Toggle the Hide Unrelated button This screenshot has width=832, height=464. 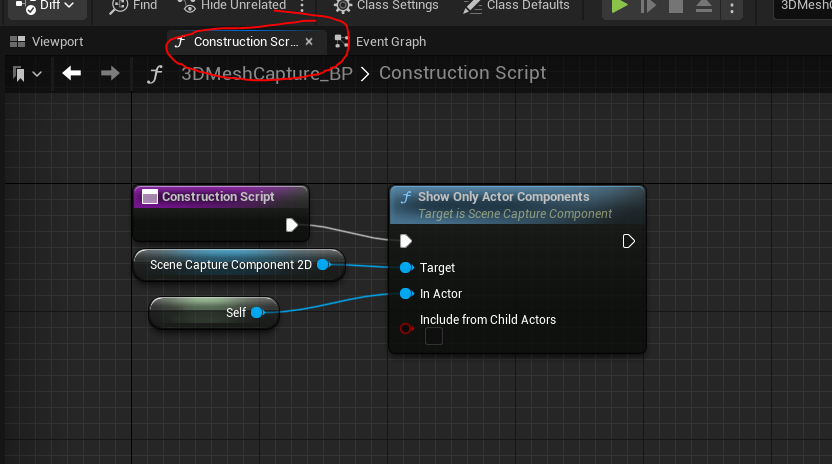click(x=232, y=6)
